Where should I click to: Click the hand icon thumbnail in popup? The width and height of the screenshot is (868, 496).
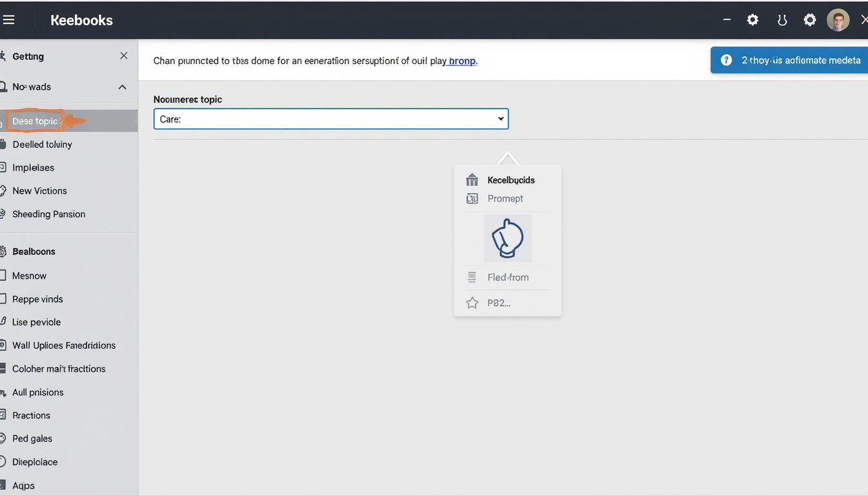click(x=508, y=238)
